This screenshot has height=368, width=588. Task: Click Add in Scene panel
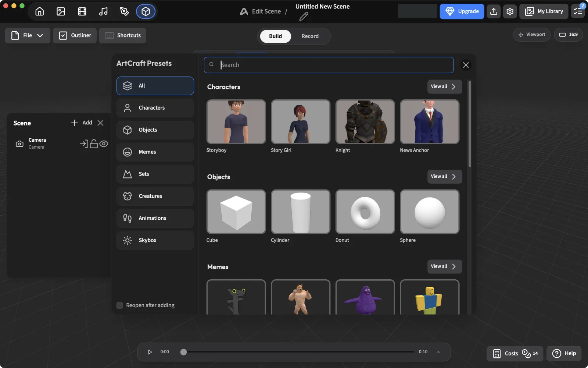tap(82, 123)
